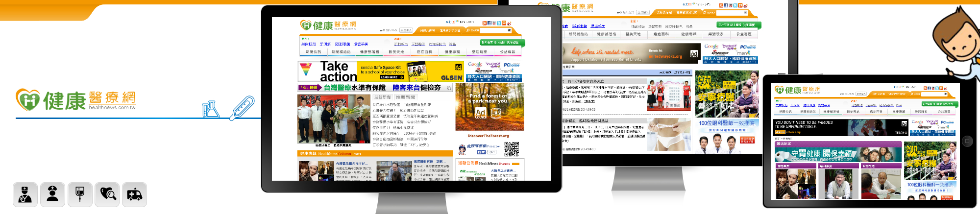The height and width of the screenshot is (214, 980).
Task: Open the 公益專區 tab on the front monitor
Action: [x=508, y=52]
